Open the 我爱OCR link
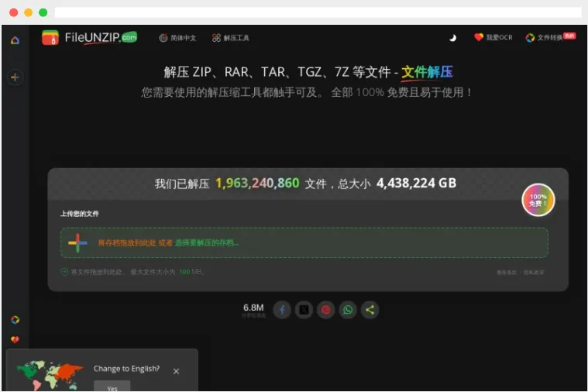 (493, 37)
